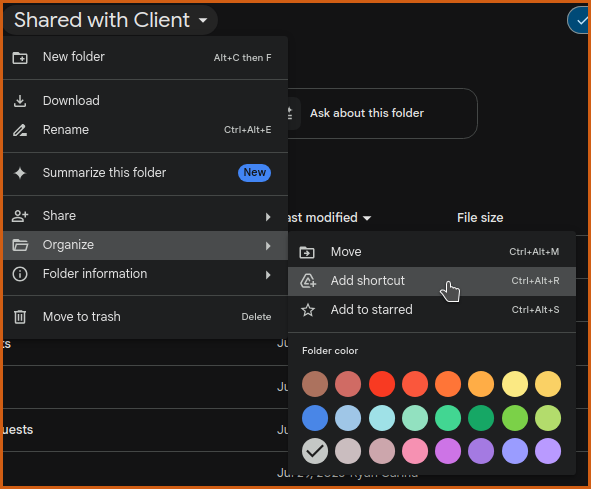This screenshot has height=489, width=591.
Task: Pick the mint green swatch, fourth in middle row
Action: pyautogui.click(x=415, y=418)
